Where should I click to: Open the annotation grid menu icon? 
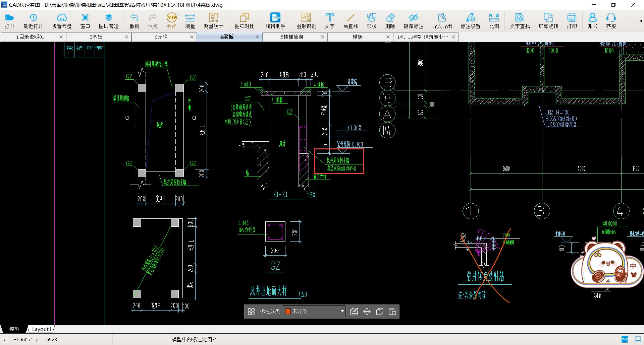tap(251, 312)
